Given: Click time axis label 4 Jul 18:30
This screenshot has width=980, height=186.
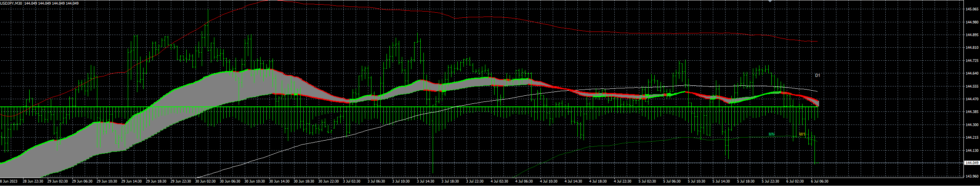Looking at the screenshot, I should pos(598,181).
